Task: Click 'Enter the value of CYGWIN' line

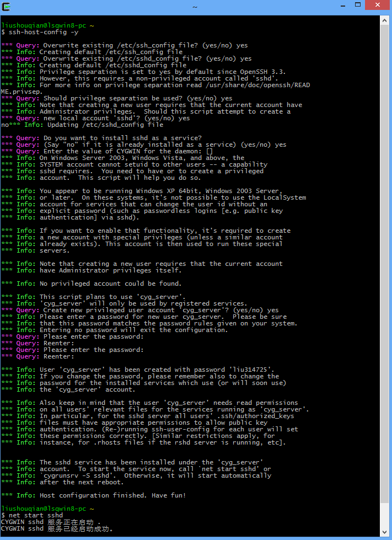Action: tap(107, 151)
